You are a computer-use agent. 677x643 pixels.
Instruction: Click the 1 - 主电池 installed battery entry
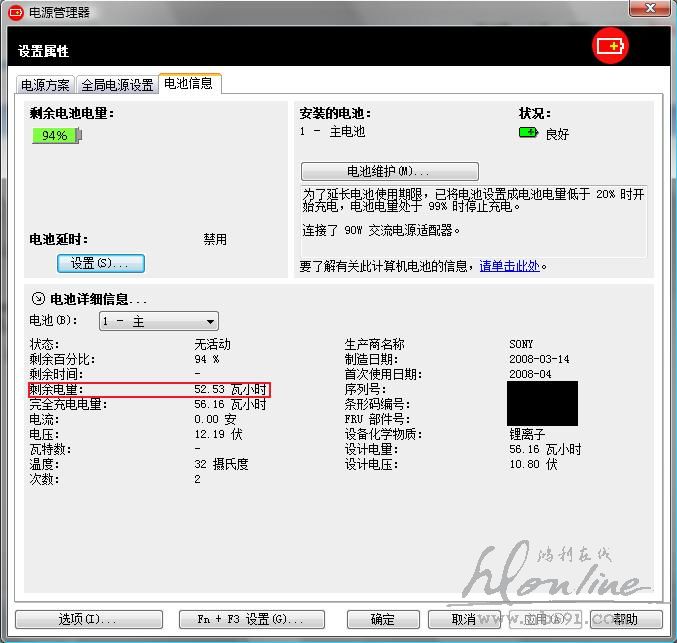(332, 131)
